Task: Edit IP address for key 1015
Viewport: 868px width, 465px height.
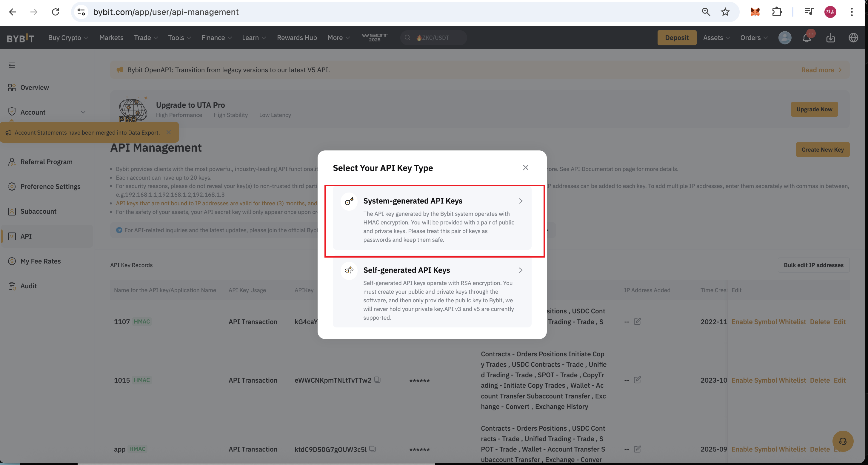Action: [637, 380]
